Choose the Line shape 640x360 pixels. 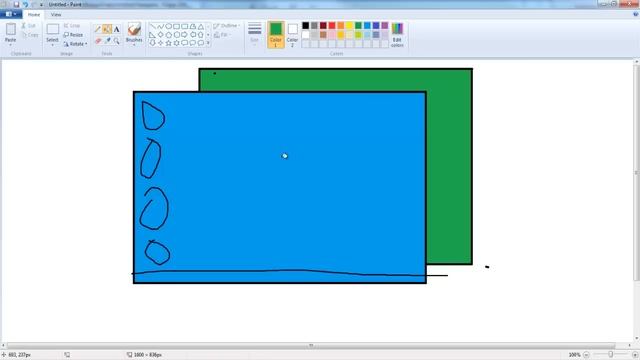[153, 27]
